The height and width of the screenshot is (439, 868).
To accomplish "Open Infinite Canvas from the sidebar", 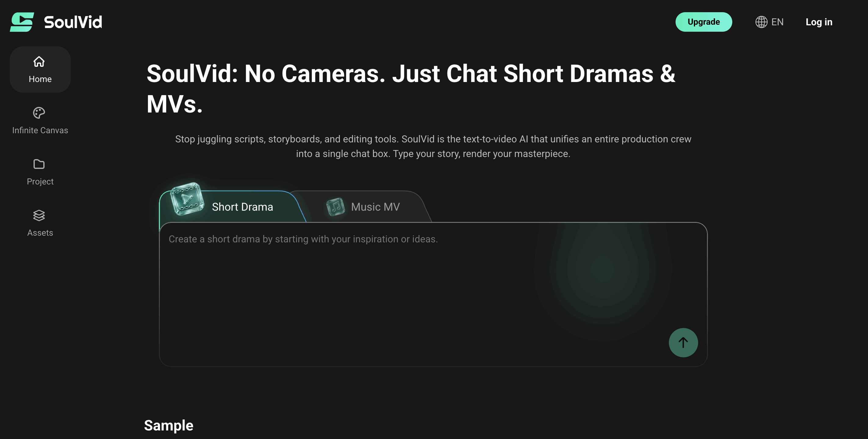I will tap(40, 121).
